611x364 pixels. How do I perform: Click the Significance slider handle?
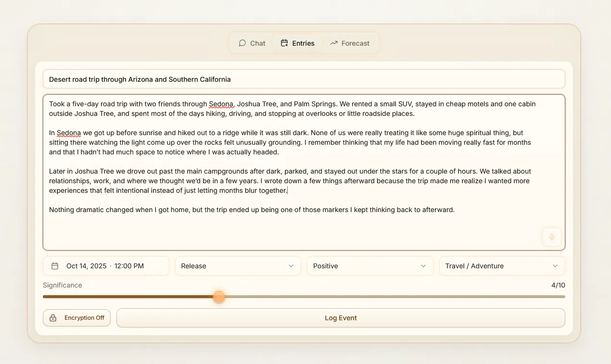pos(219,297)
